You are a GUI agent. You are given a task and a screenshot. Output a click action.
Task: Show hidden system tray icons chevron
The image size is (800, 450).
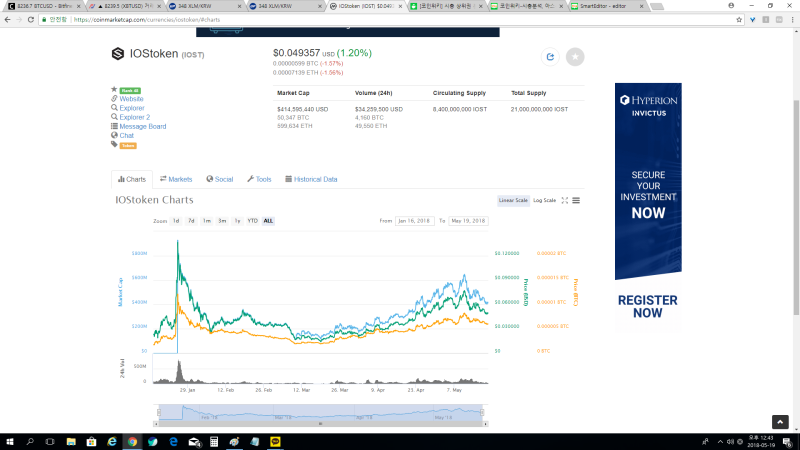click(x=720, y=442)
